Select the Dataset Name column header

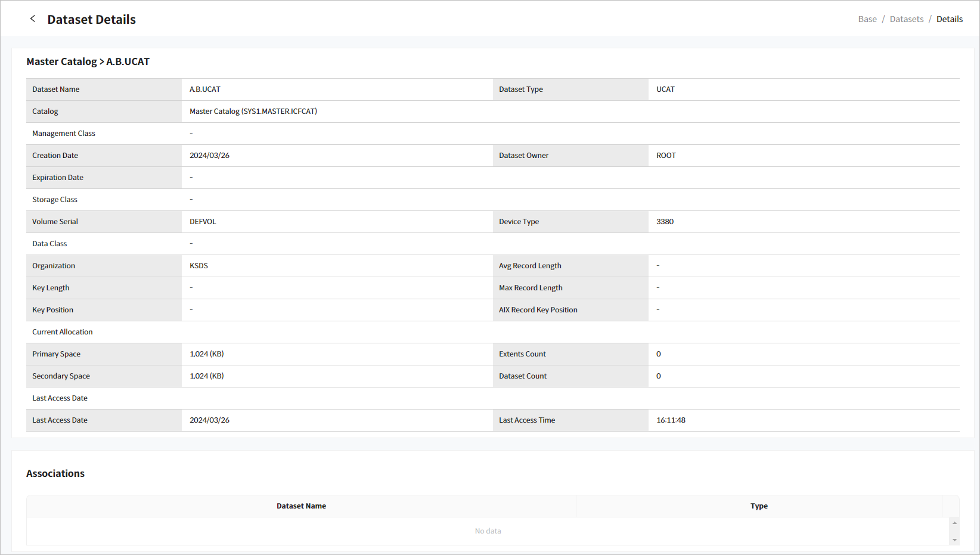click(301, 506)
